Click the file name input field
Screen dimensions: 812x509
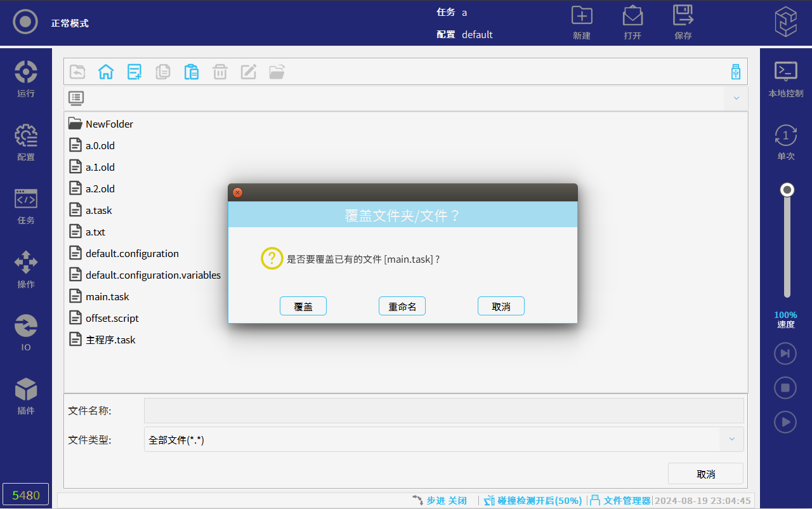click(443, 411)
